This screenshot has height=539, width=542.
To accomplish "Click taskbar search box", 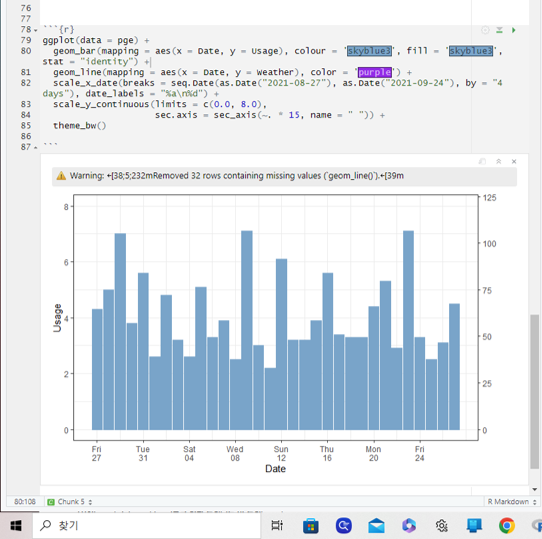I will click(147, 526).
